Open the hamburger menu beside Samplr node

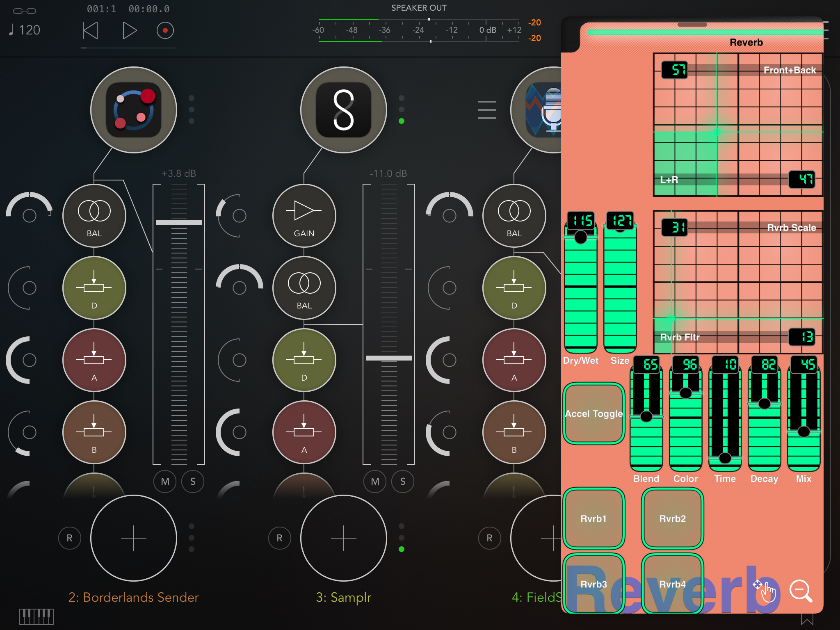(x=487, y=110)
